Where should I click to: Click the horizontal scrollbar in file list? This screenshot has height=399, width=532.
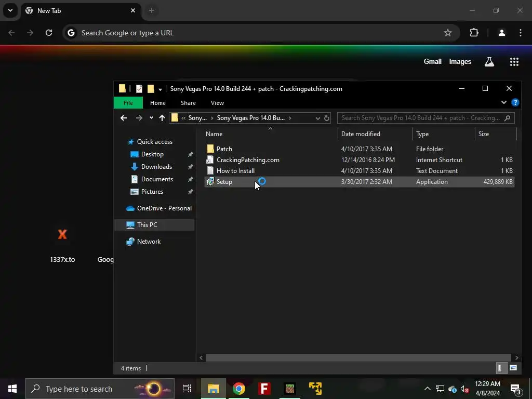tap(358, 357)
